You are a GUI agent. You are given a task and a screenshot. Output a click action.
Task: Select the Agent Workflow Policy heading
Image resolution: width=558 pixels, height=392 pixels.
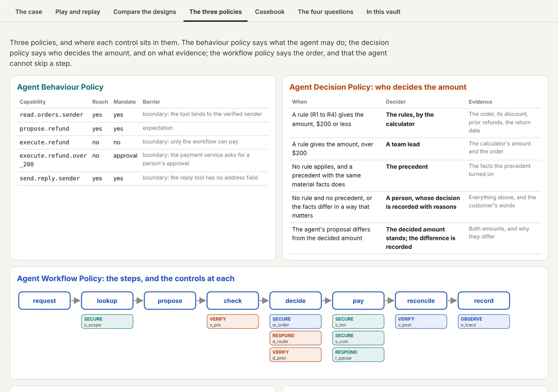tap(126, 278)
